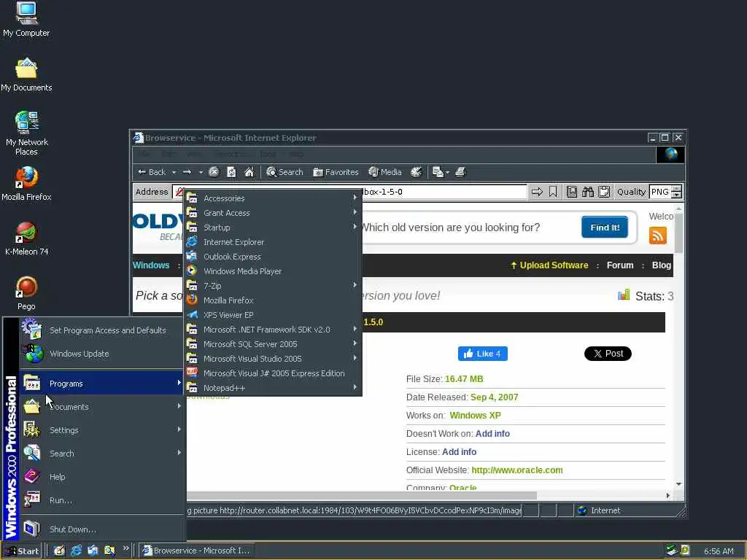
Task: Open Windows Update from Start menu
Action: 101,354
